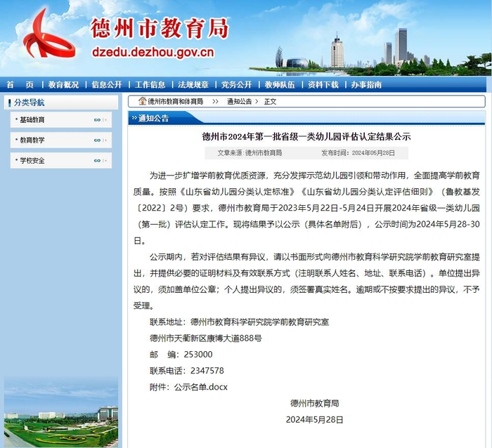492x448 pixels.
Task: Click the 德州市教育局 banner title
Action: [160, 28]
